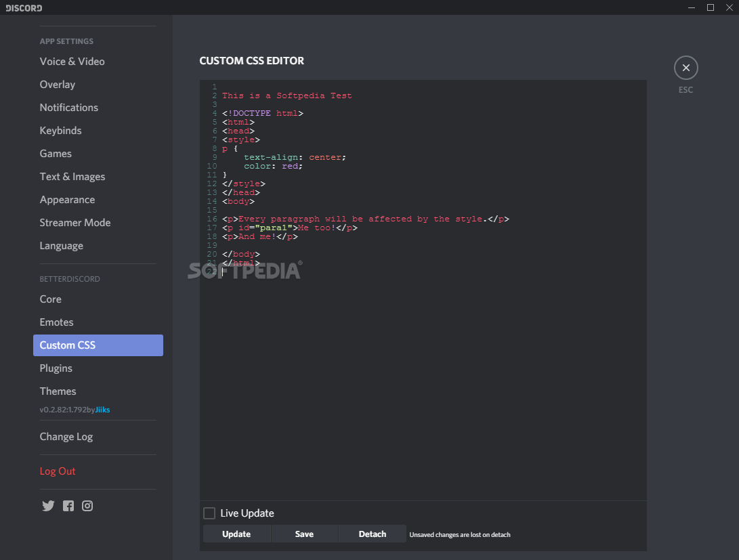Select the Custom CSS sidebar item
This screenshot has width=739, height=560.
tap(98, 345)
